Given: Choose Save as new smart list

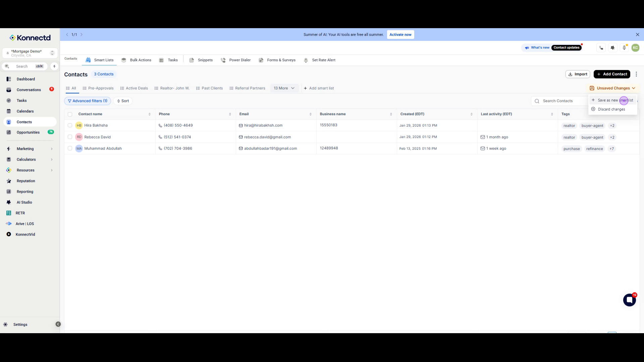Looking at the screenshot, I should (x=612, y=100).
